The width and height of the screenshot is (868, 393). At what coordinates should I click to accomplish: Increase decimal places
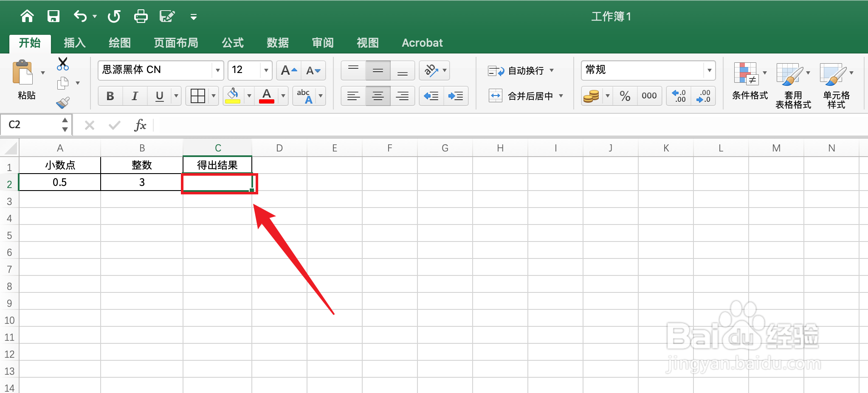coord(678,96)
